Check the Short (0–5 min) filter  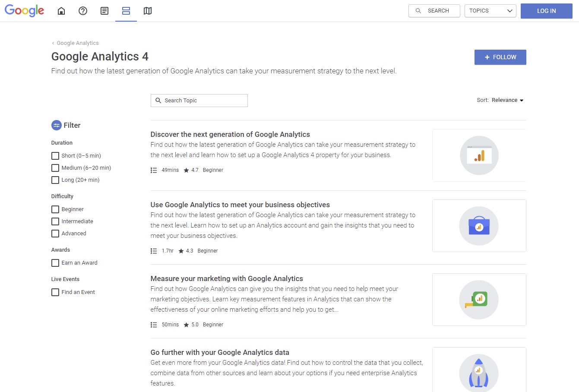coord(55,156)
